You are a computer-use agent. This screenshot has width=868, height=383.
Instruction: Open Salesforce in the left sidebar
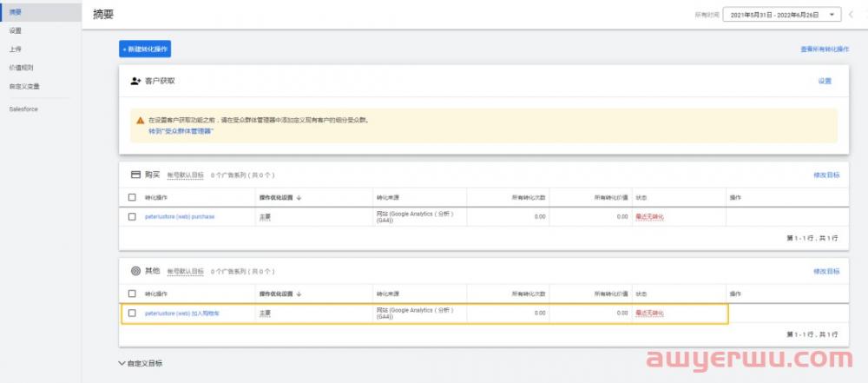[x=23, y=109]
